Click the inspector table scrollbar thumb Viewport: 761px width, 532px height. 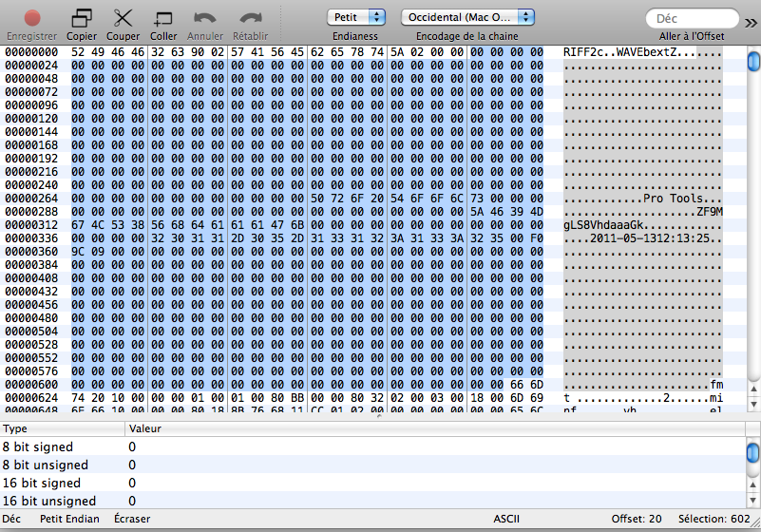pos(752,451)
